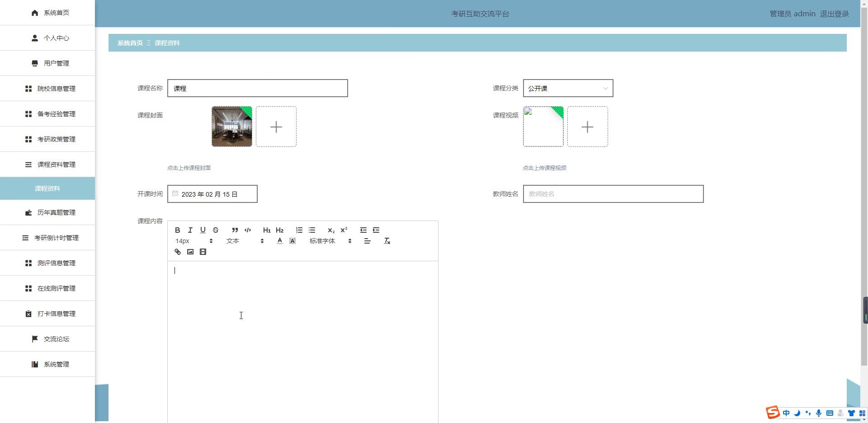Screen dimensions: 868x423
Task: Click the uploaded course cover thumbnail
Action: [232, 127]
